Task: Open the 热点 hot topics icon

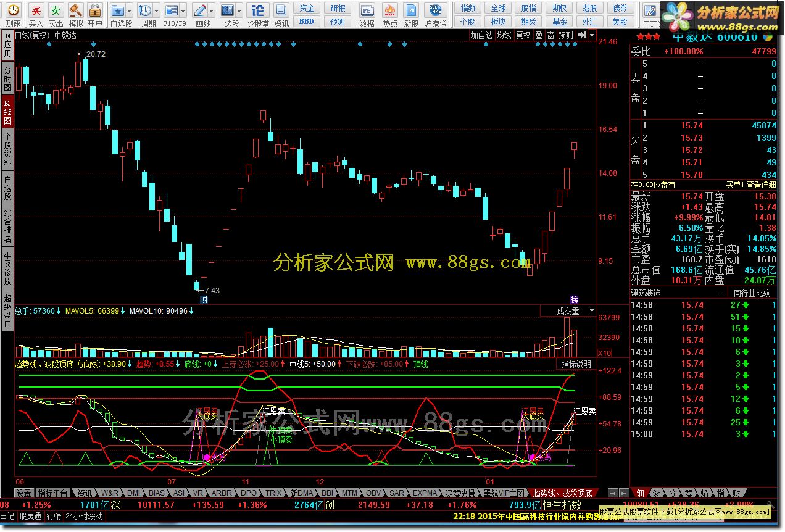Action: (390, 15)
